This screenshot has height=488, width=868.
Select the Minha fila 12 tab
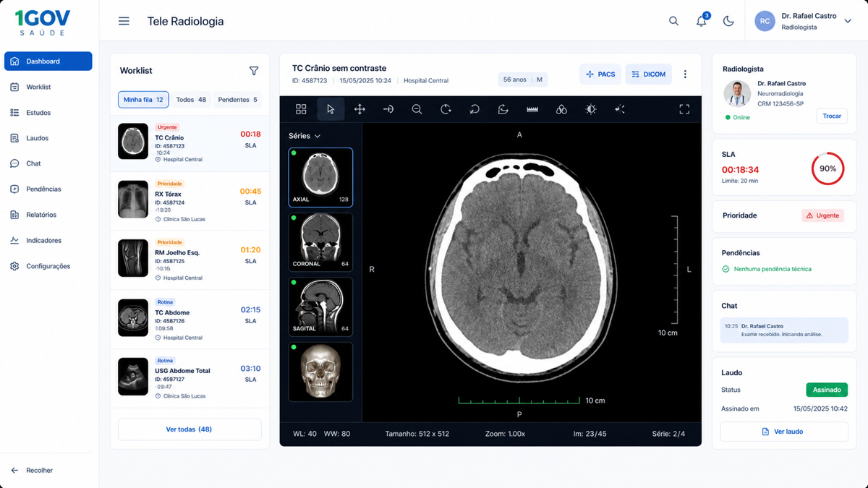pyautogui.click(x=143, y=100)
